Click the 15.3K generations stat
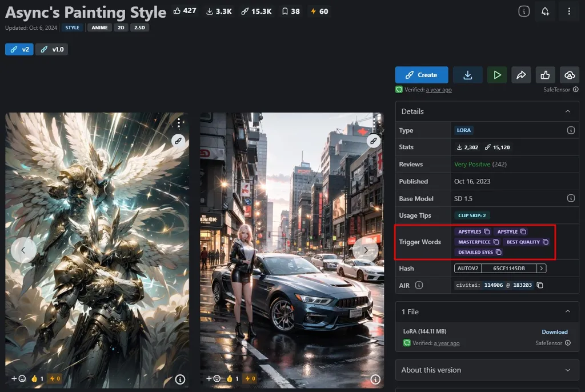Viewport: 585px width, 392px height. point(257,11)
